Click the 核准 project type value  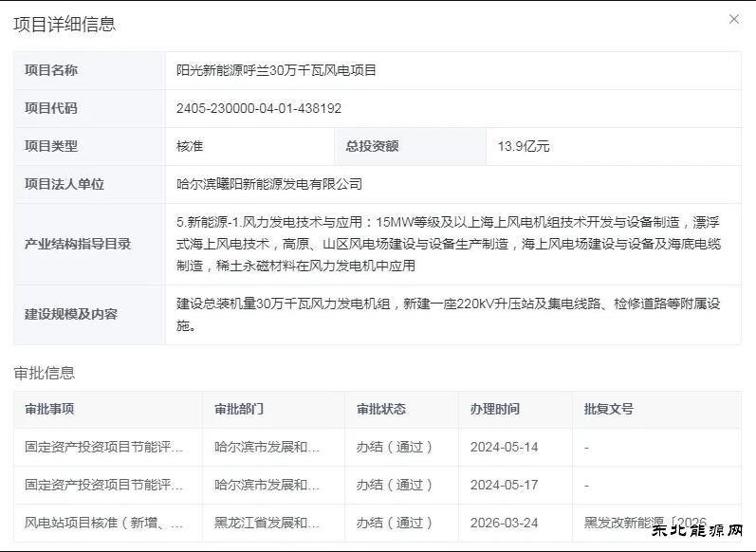click(x=190, y=146)
